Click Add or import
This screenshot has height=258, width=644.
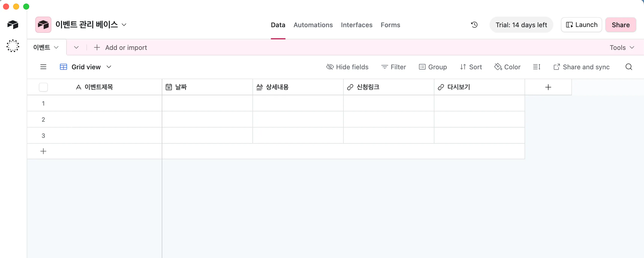(126, 47)
